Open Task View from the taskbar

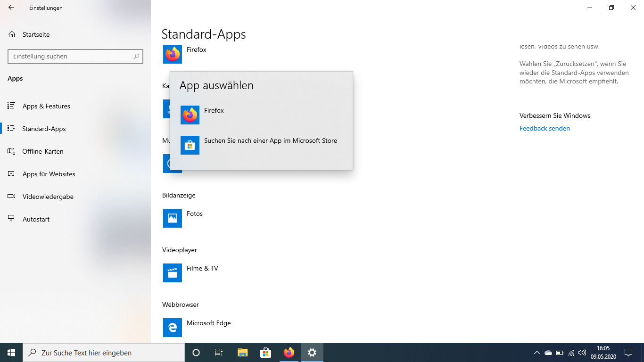(x=219, y=353)
